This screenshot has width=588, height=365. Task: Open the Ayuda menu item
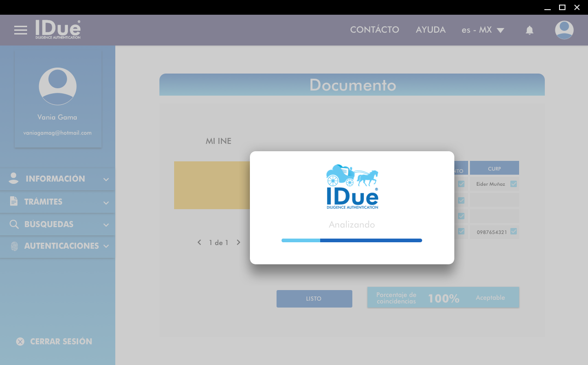[x=430, y=30]
